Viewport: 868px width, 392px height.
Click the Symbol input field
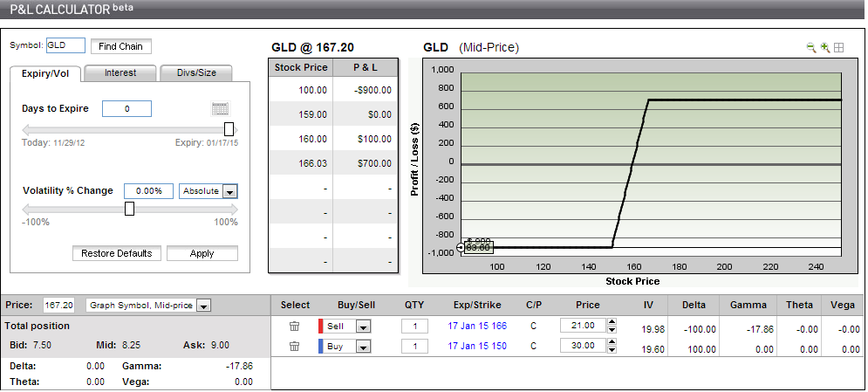coord(65,46)
